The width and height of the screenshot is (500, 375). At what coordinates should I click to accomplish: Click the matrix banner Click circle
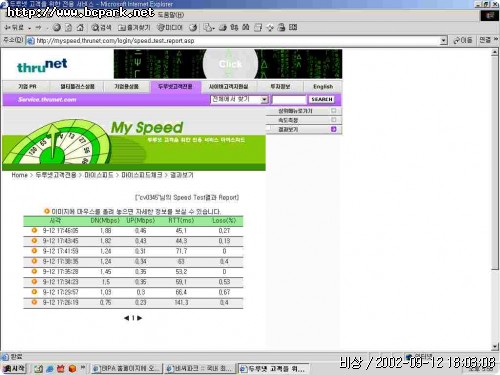click(x=230, y=64)
